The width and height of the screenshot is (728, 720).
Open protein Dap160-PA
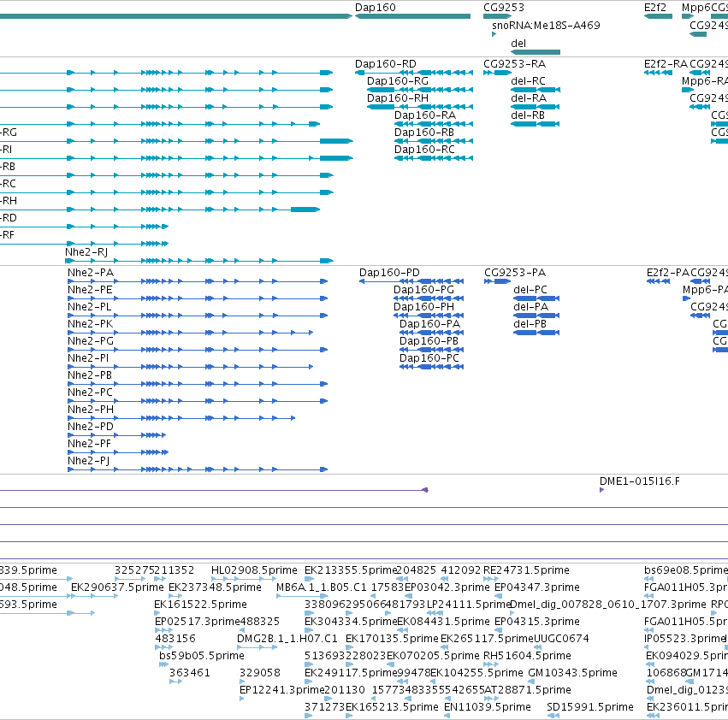point(430,324)
